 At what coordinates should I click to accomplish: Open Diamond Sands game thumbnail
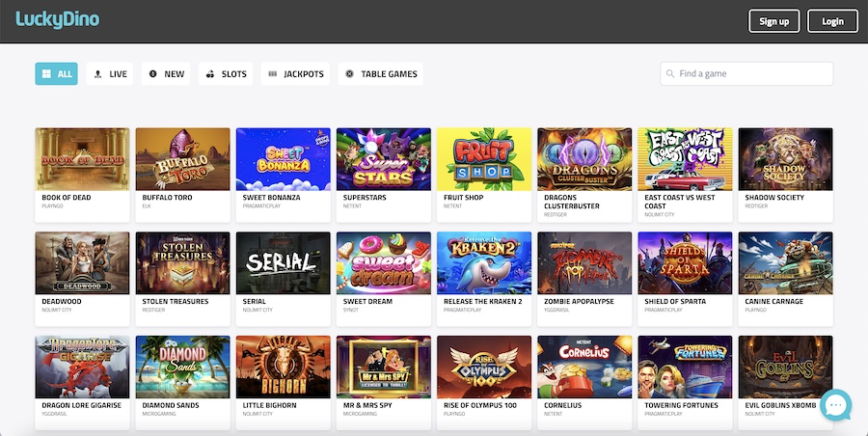point(182,367)
